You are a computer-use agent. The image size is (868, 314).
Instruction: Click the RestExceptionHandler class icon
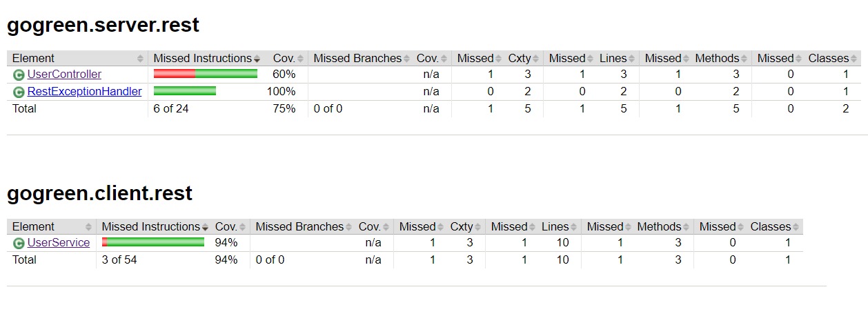pyautogui.click(x=19, y=92)
